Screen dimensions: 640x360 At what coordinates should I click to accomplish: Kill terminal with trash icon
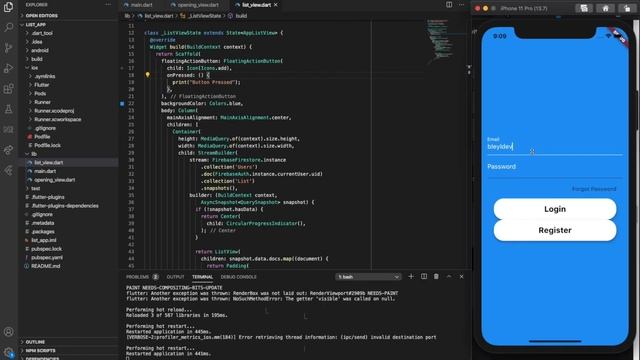click(436, 277)
